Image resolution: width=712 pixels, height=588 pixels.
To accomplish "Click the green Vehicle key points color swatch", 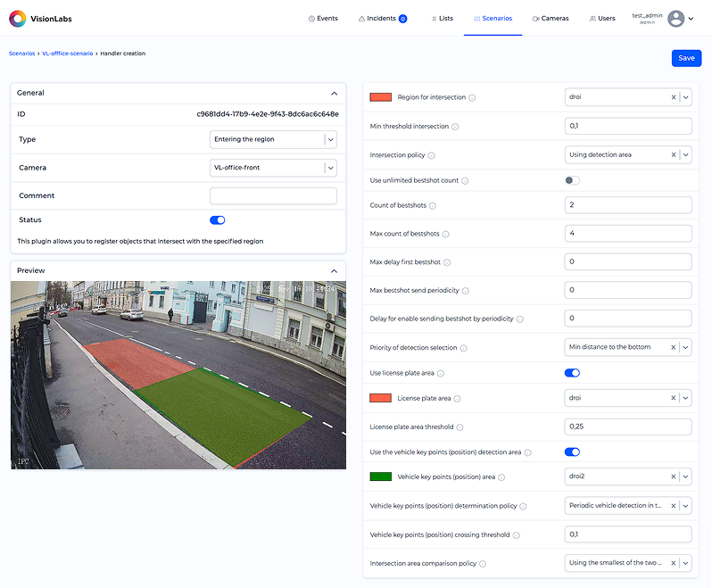I will [x=380, y=477].
